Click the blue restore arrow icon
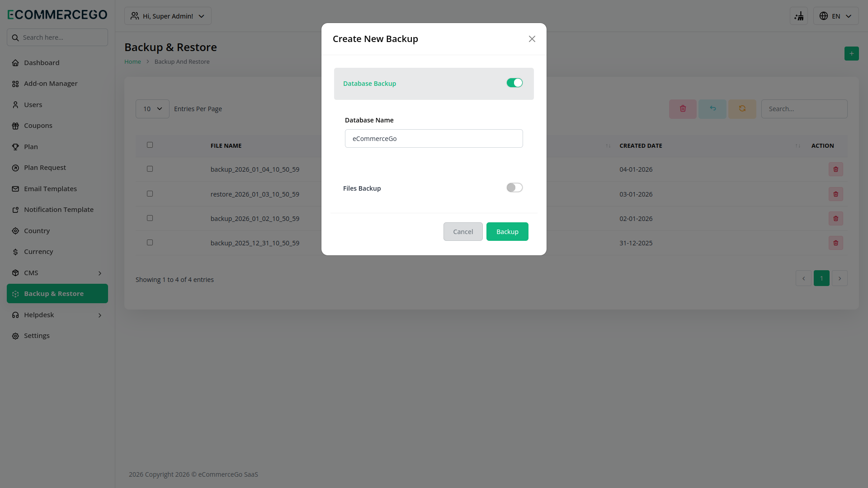The image size is (868, 488). (x=712, y=109)
